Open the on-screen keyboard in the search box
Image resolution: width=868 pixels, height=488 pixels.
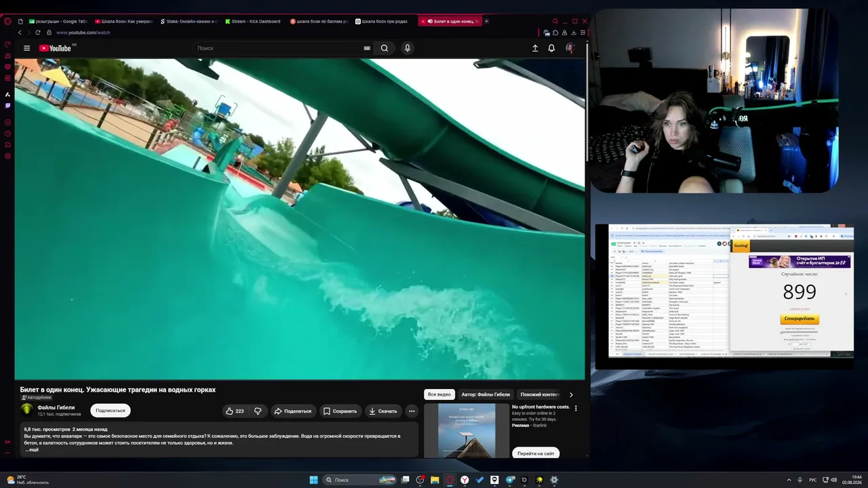tap(367, 48)
